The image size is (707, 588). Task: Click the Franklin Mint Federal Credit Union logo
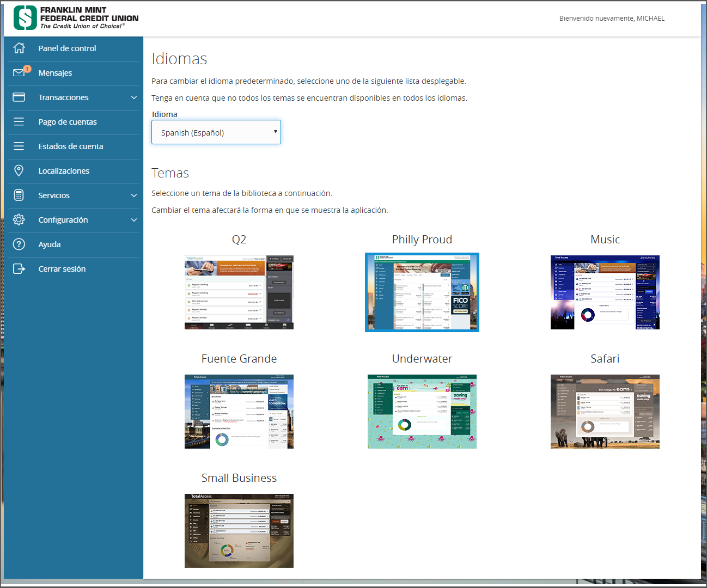76,18
